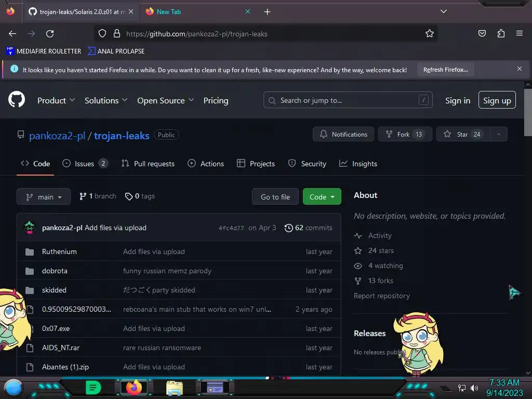View the 62 commits history
532x399 pixels.
(x=308, y=228)
